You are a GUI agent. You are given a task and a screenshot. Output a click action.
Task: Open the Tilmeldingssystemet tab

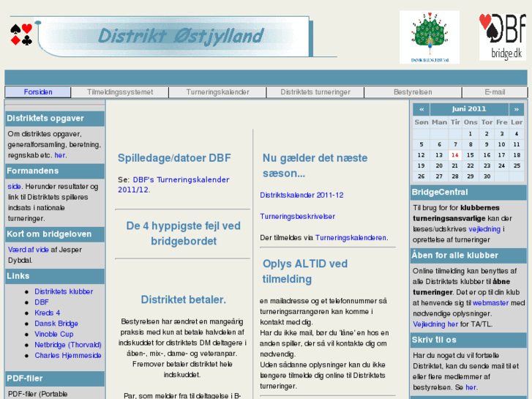[120, 92]
